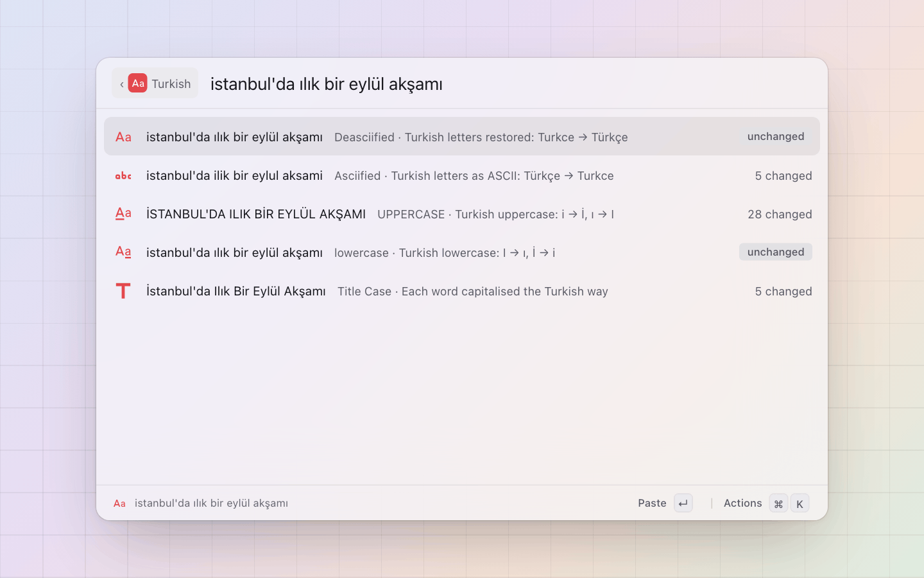Screen dimensions: 924x578
Task: Click the 'Title Case · Each word capitalised' description
Action: click(x=473, y=292)
